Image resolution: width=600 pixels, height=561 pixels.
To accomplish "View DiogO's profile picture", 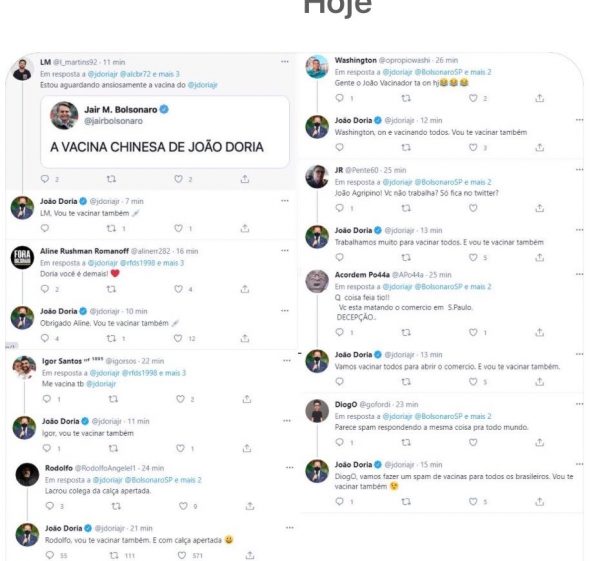I will [317, 411].
